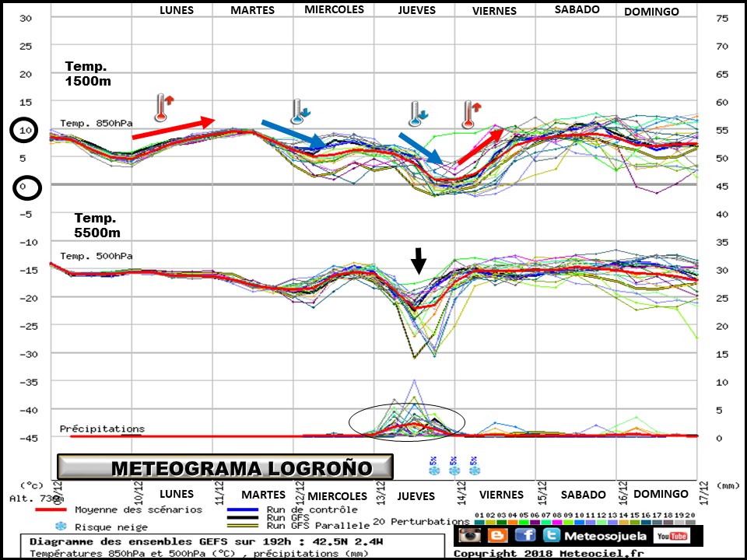Click the blue Run de contrôle legend line
Screen dimensions: 747x560
pos(243,509)
